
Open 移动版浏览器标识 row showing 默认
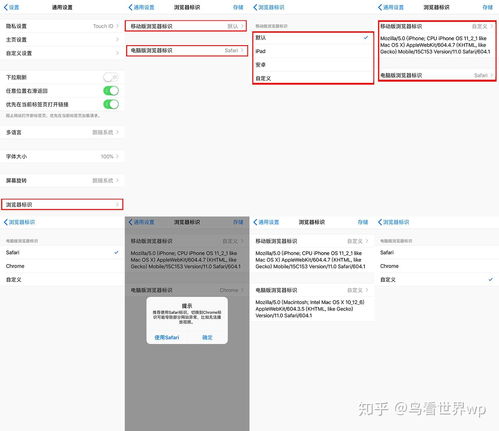click(x=186, y=26)
